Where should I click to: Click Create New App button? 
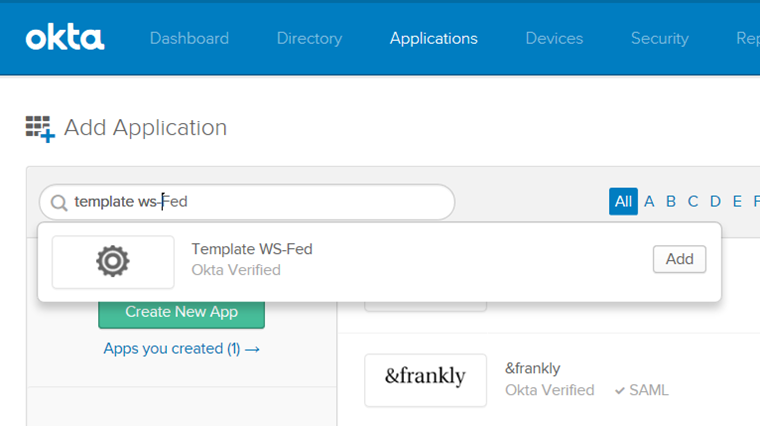pyautogui.click(x=181, y=313)
